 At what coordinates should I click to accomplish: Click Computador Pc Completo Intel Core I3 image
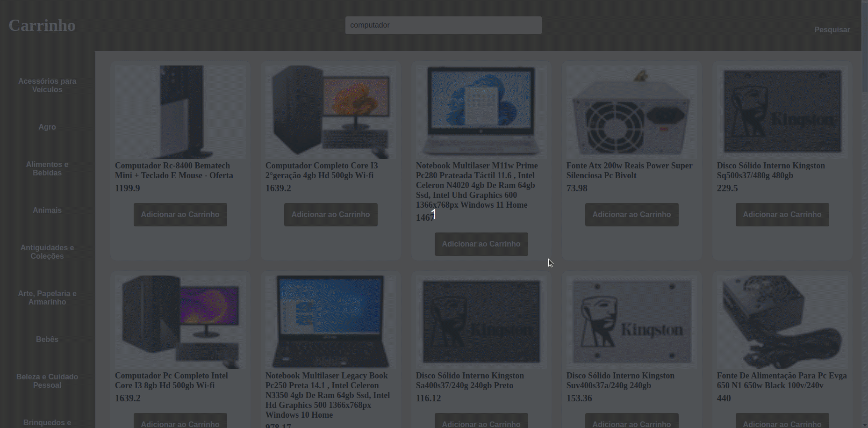coord(180,322)
